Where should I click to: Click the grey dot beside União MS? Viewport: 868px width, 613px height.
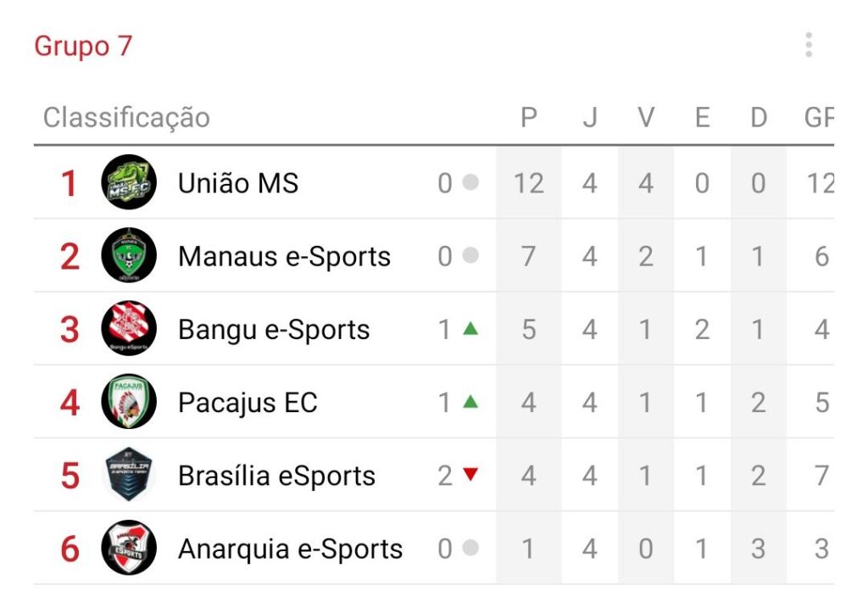pos(470,182)
